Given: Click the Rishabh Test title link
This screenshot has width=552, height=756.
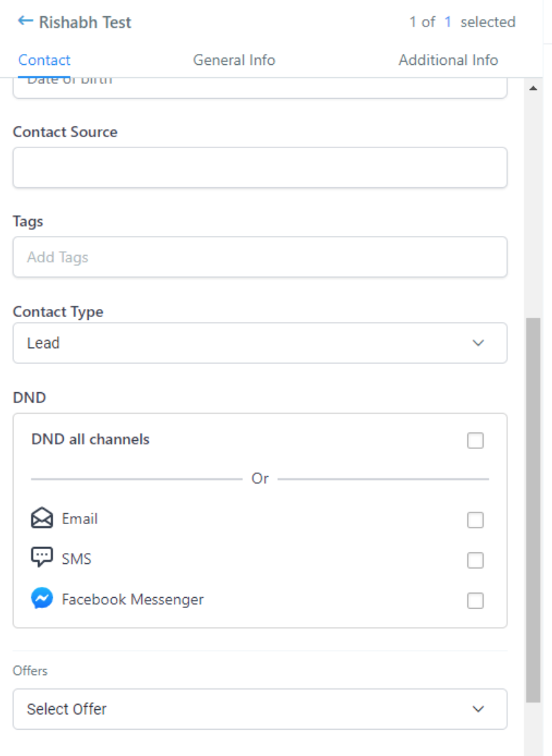Looking at the screenshot, I should tap(85, 22).
